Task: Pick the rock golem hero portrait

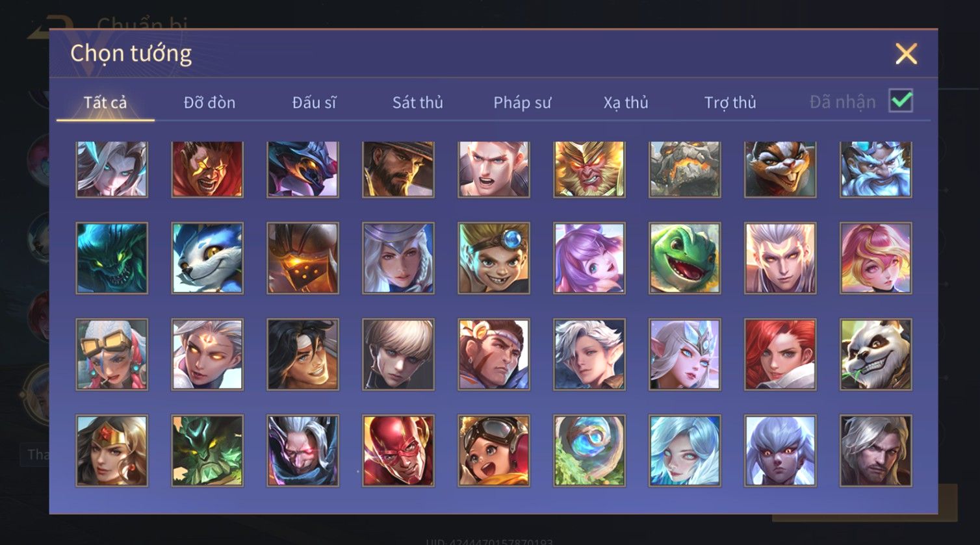Action: [x=685, y=169]
